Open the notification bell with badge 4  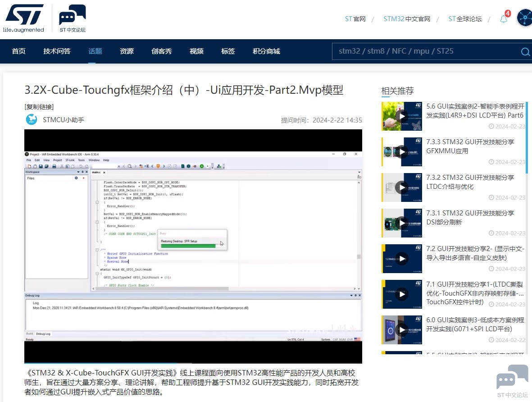(504, 18)
